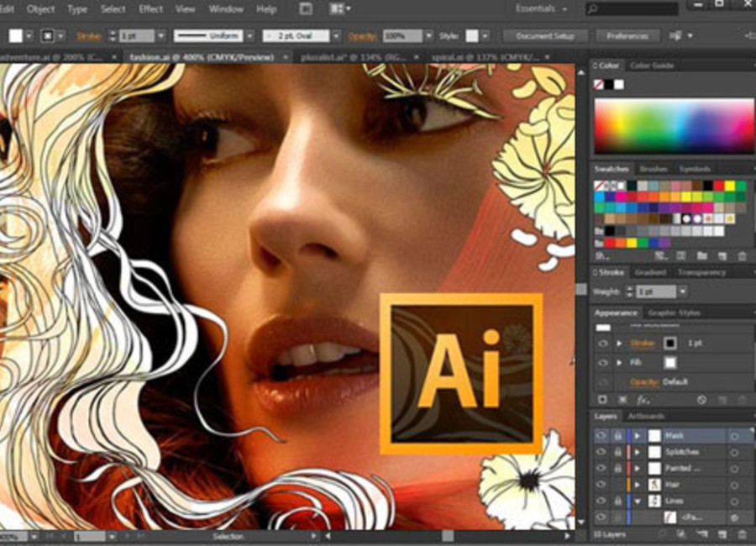Click the Fill color box in control bar
The height and width of the screenshot is (546, 756).
coord(16,35)
